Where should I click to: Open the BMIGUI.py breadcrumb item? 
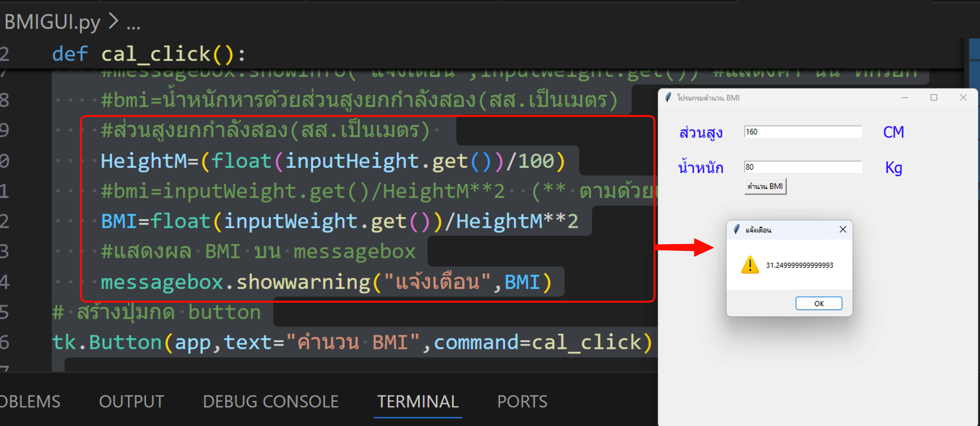52,21
